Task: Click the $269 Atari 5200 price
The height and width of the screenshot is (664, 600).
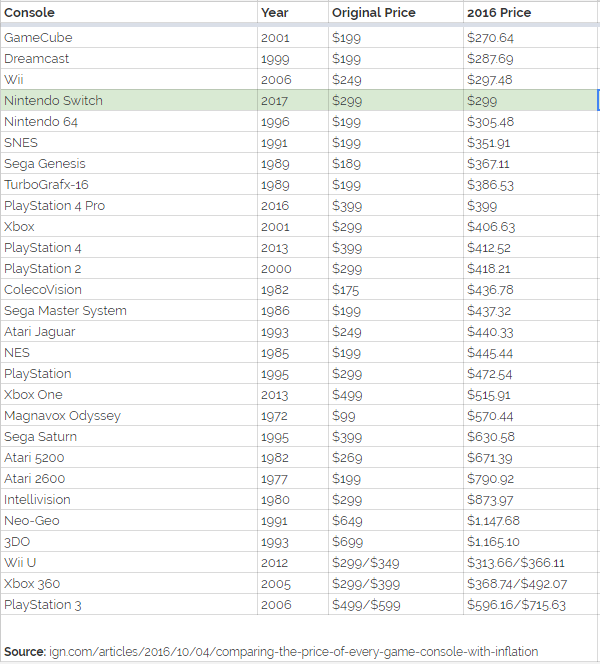Action: pos(395,457)
